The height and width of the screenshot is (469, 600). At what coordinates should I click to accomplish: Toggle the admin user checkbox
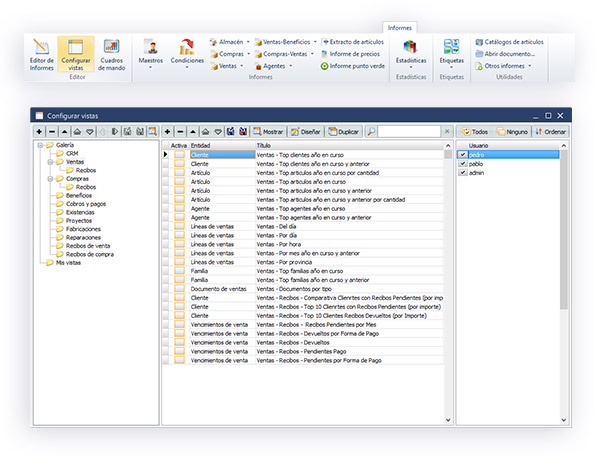pos(462,173)
